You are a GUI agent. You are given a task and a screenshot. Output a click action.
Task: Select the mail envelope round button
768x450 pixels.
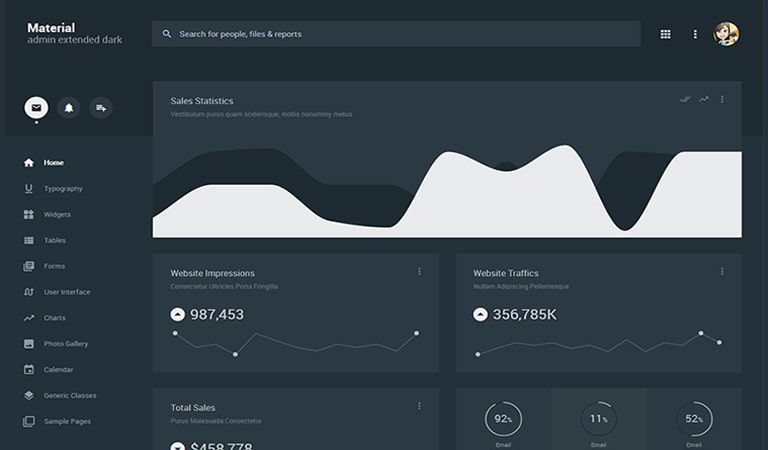36,108
